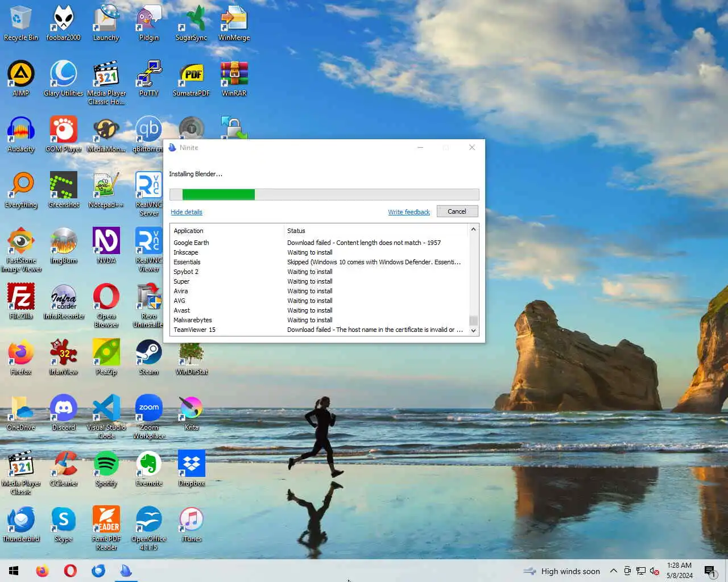This screenshot has width=728, height=582.
Task: Select the Thunderbird desktop icon
Action: [21, 524]
